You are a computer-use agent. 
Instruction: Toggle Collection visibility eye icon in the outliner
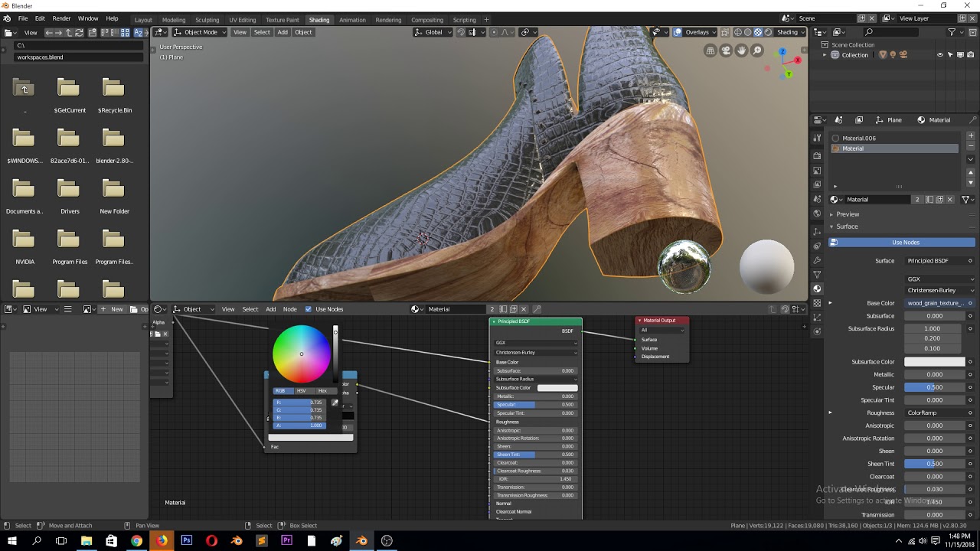pyautogui.click(x=940, y=55)
